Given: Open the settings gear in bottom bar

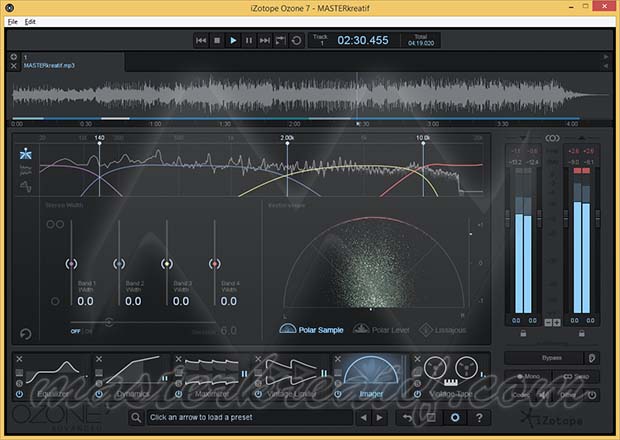Looking at the screenshot, I should click(456, 417).
